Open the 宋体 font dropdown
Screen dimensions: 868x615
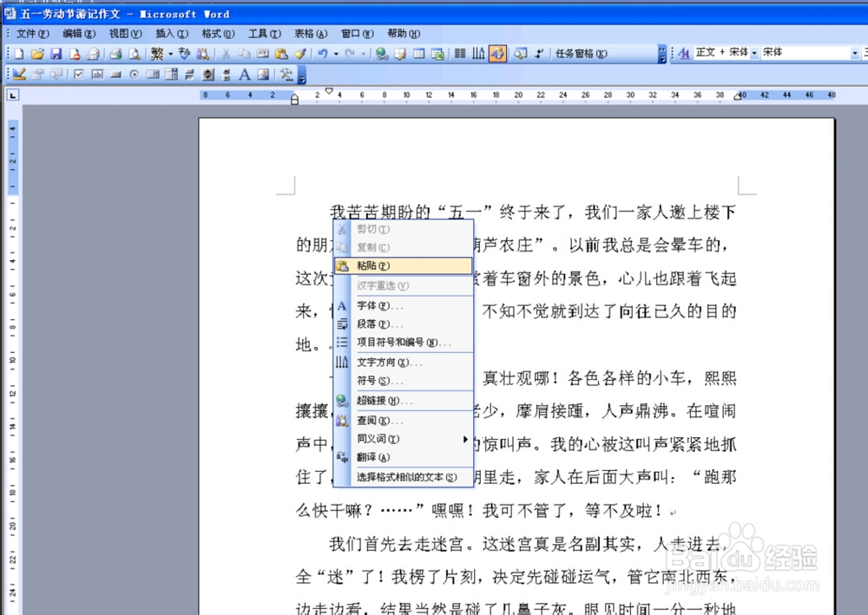[x=853, y=52]
